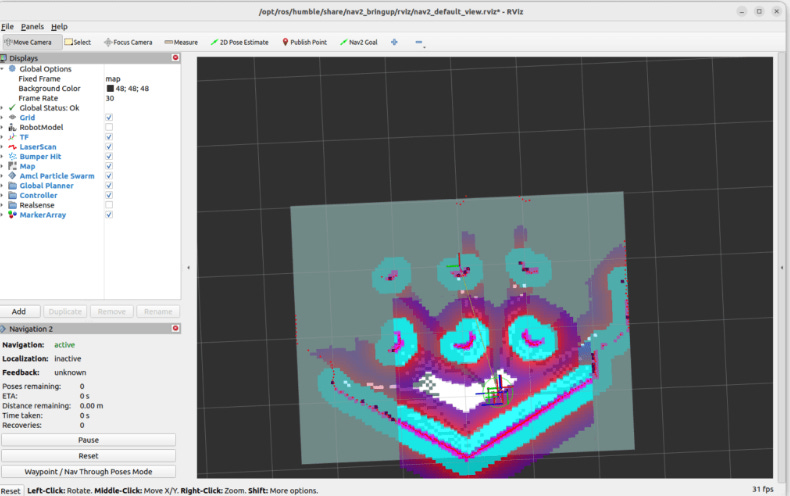Click the blue plus add-tool icon
The height and width of the screenshot is (496, 790).
394,42
